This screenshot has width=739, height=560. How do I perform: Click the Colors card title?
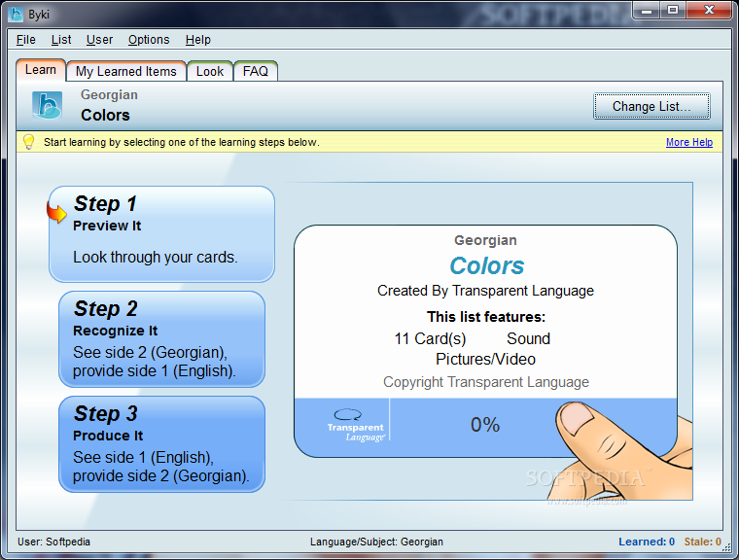[x=486, y=265]
